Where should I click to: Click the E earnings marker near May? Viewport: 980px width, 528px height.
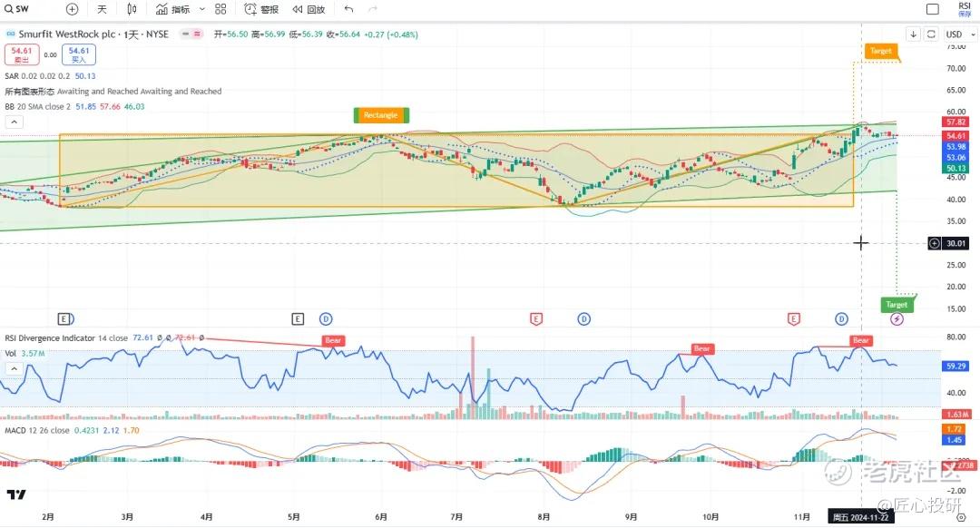pos(298,319)
